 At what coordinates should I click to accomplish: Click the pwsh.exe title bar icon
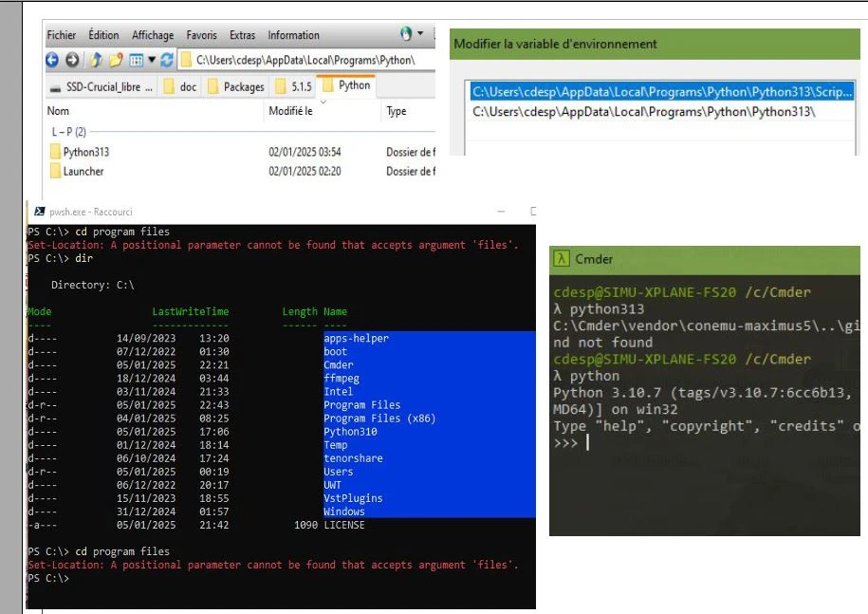click(x=39, y=212)
